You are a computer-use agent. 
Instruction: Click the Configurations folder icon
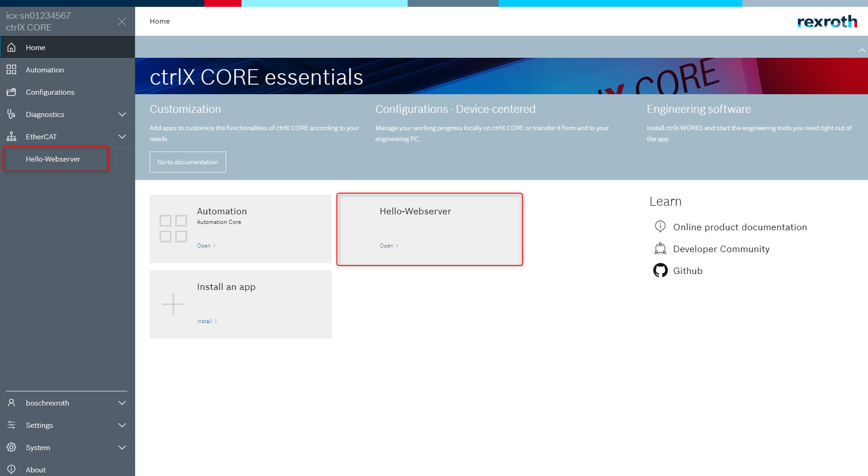tap(11, 92)
